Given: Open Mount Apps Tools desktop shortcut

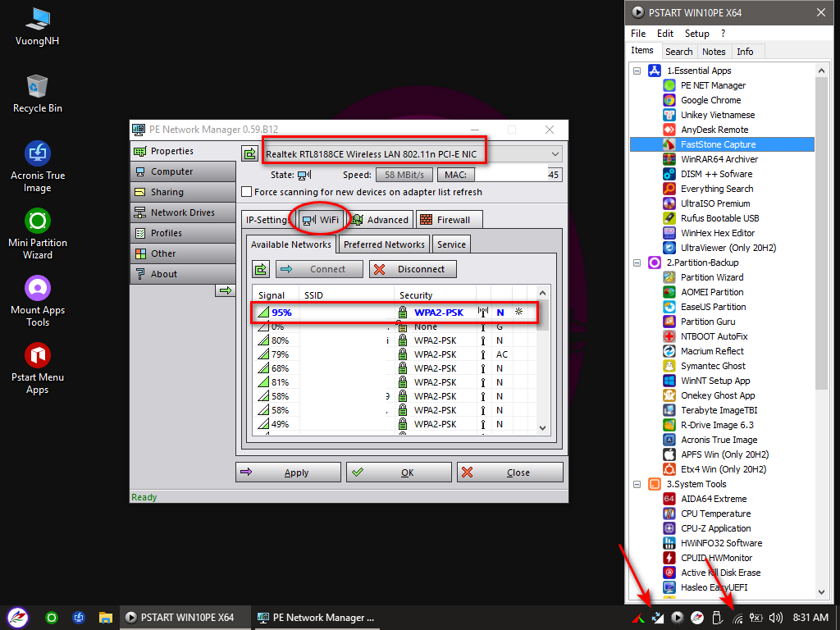Looking at the screenshot, I should [38, 301].
